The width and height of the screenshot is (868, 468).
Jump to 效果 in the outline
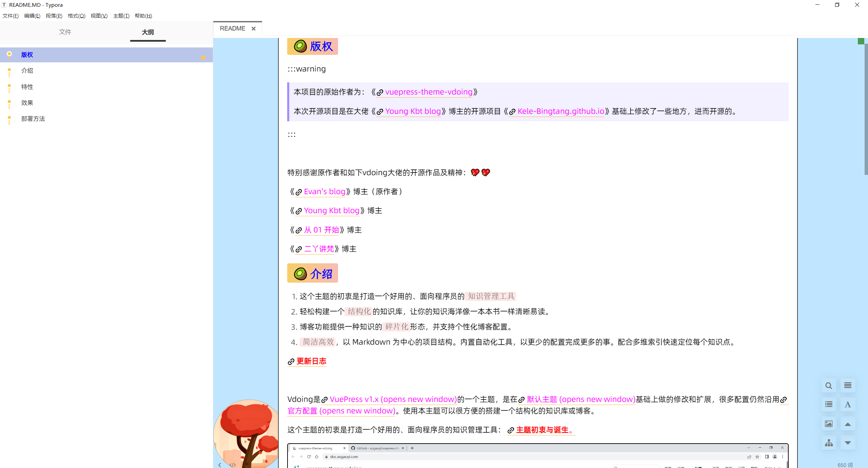(27, 103)
